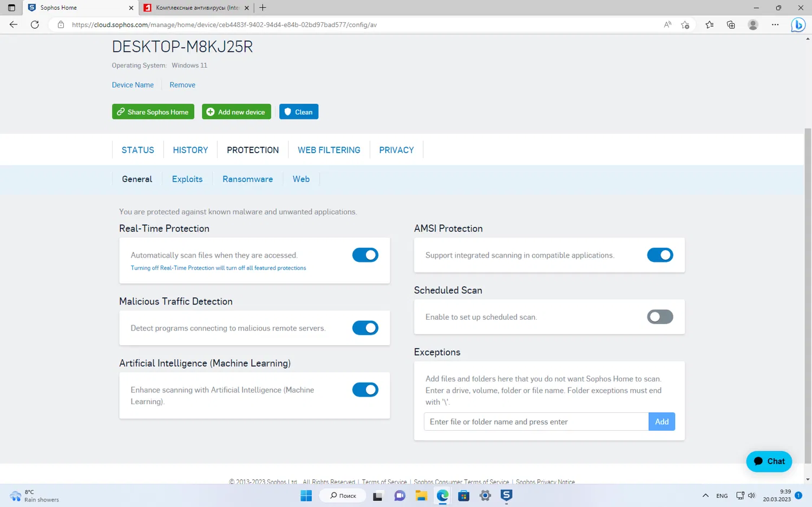Toggle Malicious Traffic Detection switch
The height and width of the screenshot is (507, 812).
tap(365, 328)
